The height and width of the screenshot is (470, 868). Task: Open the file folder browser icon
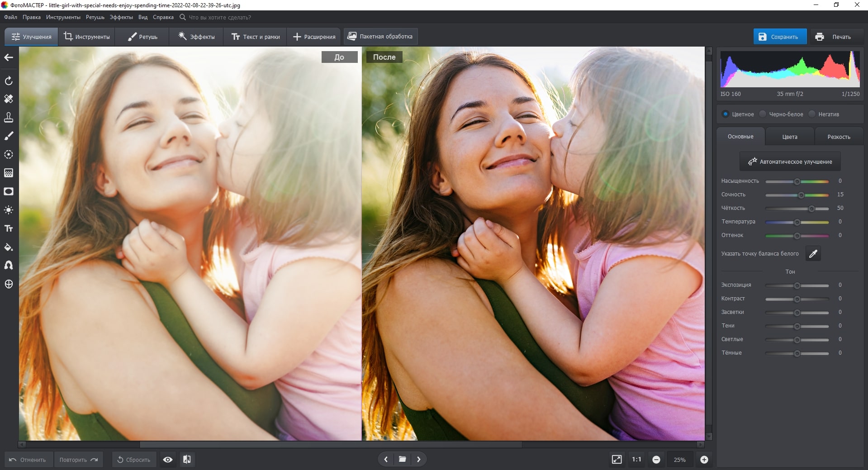coord(402,460)
